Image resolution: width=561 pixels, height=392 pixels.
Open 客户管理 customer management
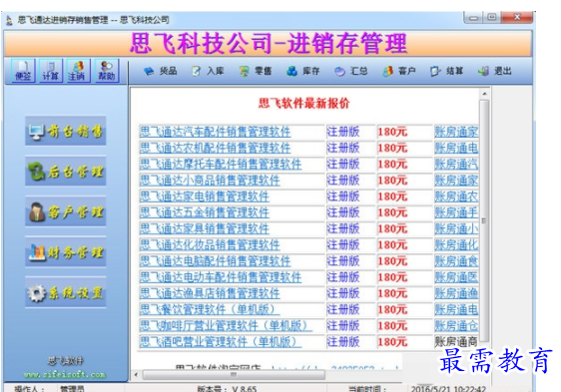tap(66, 211)
